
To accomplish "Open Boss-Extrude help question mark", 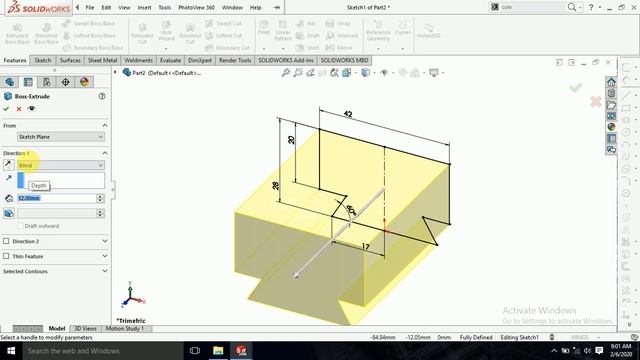I will click(x=102, y=96).
